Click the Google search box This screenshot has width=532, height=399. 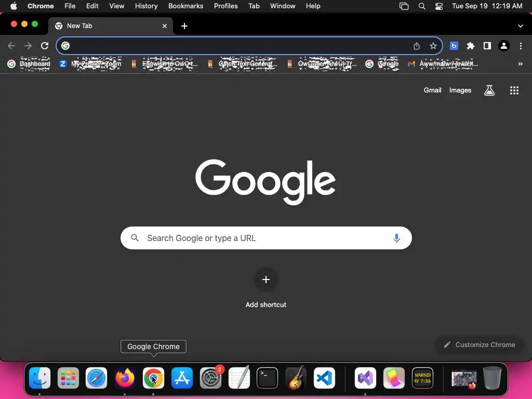(266, 238)
